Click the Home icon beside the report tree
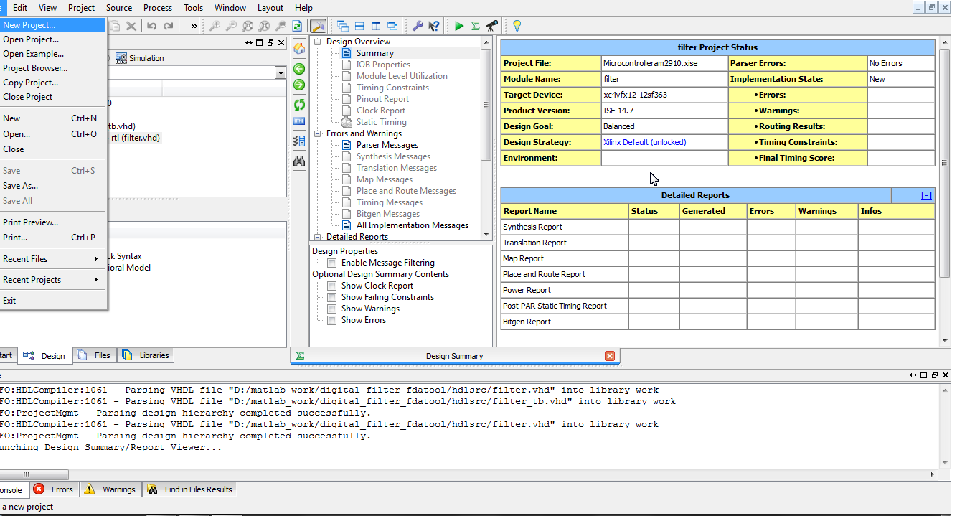This screenshot has width=980, height=516. (x=299, y=49)
